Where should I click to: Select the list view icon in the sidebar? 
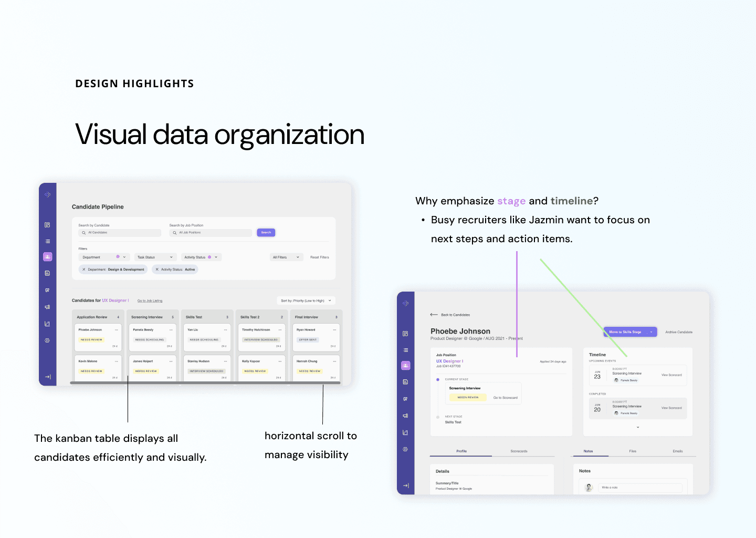(47, 241)
